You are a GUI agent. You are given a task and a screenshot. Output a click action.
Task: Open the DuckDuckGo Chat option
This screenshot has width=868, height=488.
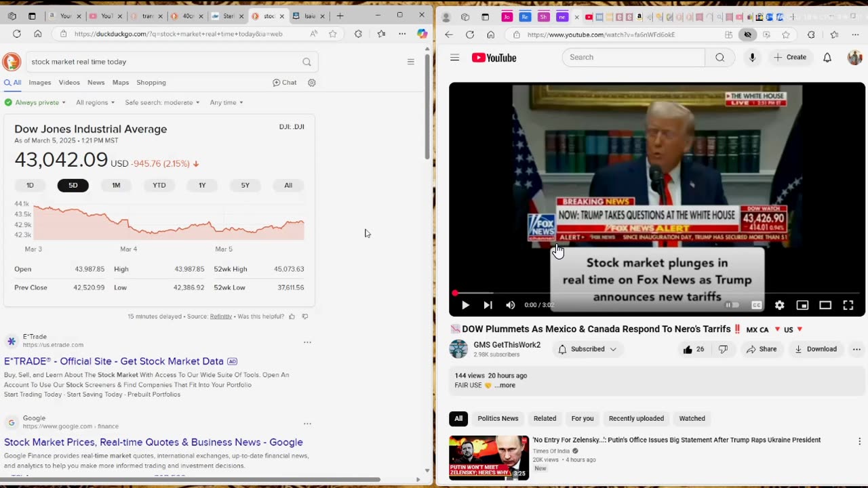(285, 83)
